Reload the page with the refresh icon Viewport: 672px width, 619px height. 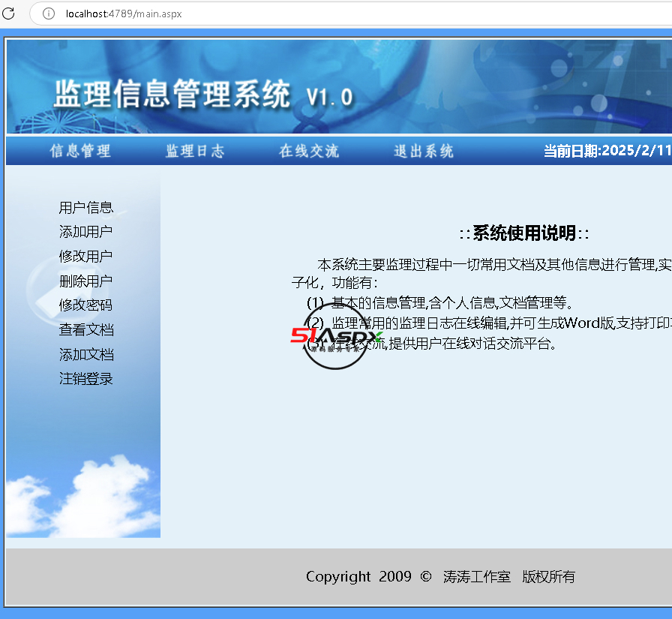8,14
